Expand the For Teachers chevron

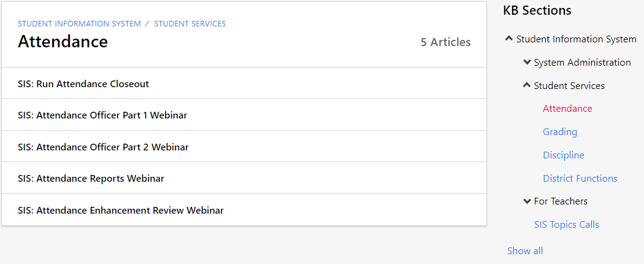(x=527, y=201)
